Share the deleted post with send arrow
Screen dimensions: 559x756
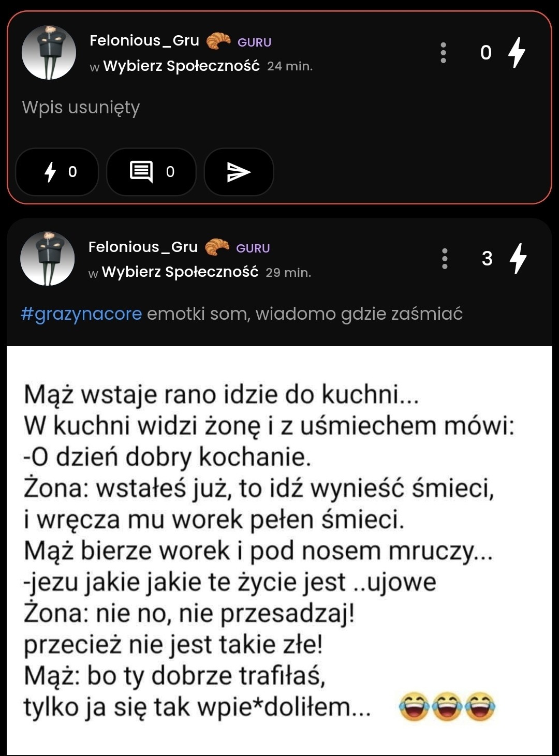pyautogui.click(x=239, y=172)
